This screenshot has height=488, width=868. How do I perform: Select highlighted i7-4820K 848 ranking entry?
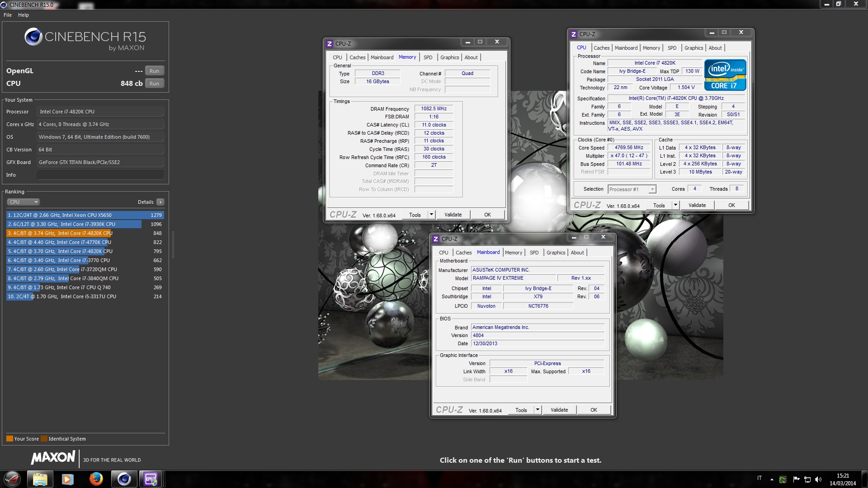click(x=85, y=233)
